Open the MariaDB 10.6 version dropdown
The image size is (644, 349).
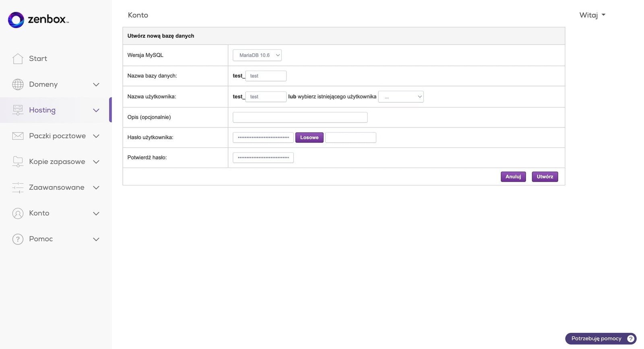(257, 55)
